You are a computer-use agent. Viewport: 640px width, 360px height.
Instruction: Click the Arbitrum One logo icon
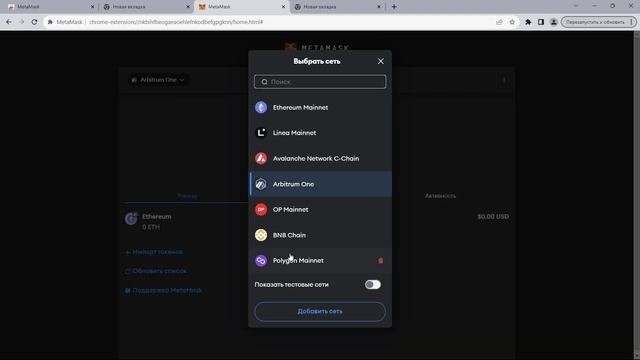(x=261, y=184)
